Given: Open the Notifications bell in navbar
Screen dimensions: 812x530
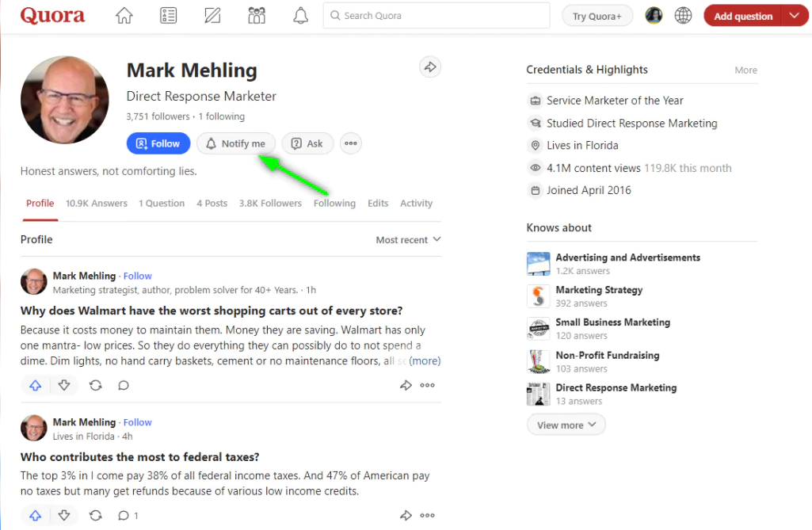Looking at the screenshot, I should (x=300, y=16).
